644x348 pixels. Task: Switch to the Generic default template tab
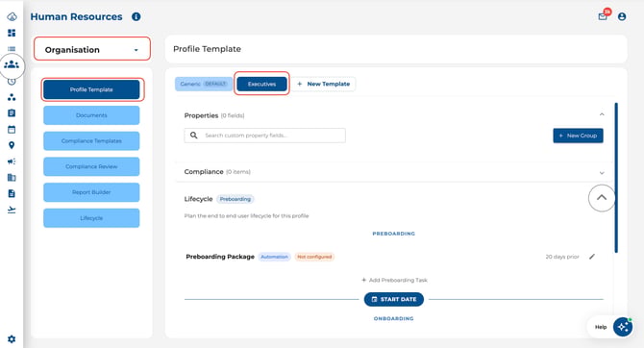point(204,84)
